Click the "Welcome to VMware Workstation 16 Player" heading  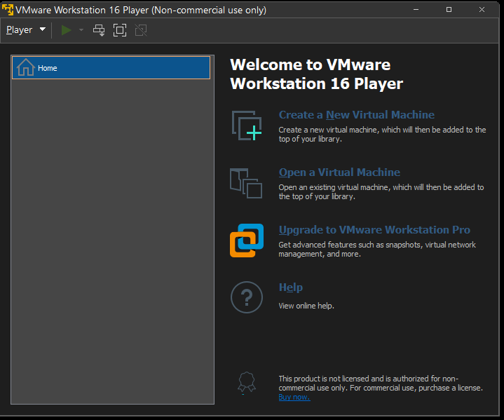pos(316,74)
